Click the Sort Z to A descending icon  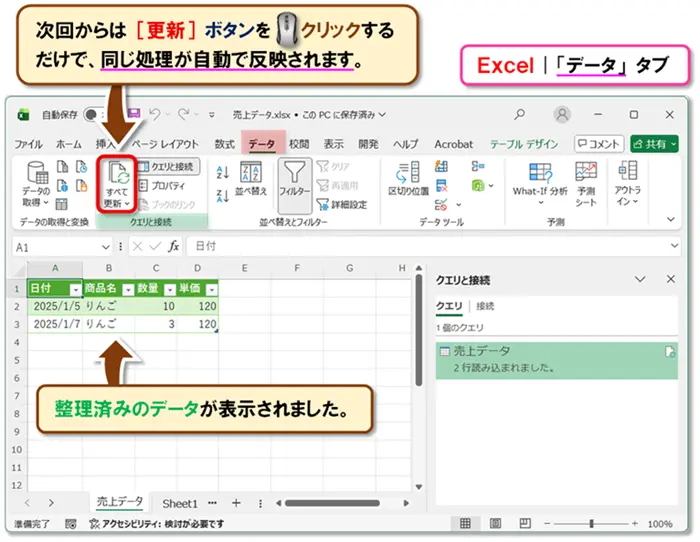point(222,196)
